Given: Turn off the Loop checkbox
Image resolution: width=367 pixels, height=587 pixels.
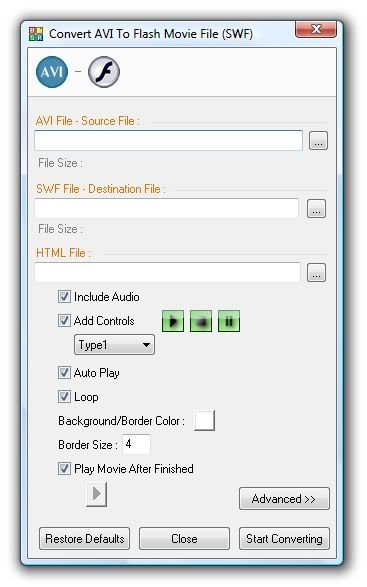Looking at the screenshot, I should click(64, 397).
